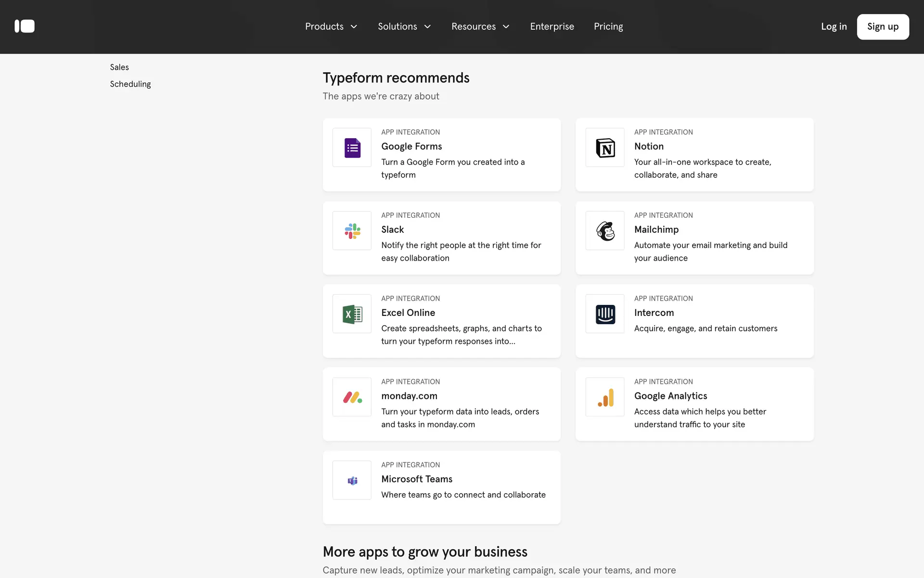
Task: Click the Typeform logo icon
Action: 25,26
